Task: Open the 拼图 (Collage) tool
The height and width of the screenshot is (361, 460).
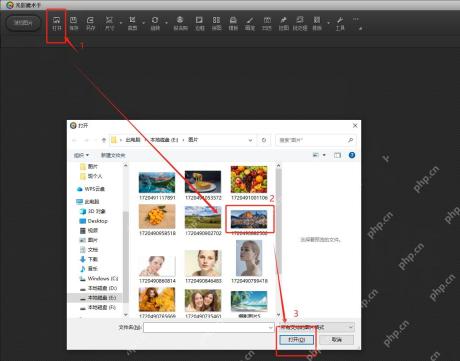Action: point(216,24)
